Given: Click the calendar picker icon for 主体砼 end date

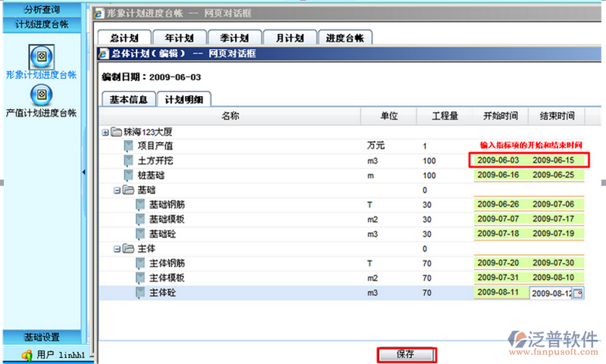Looking at the screenshot, I should coord(578,294).
